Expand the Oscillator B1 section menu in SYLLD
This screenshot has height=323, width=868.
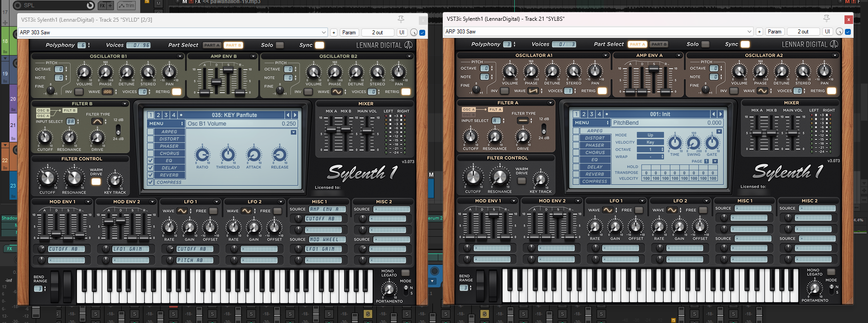180,56
